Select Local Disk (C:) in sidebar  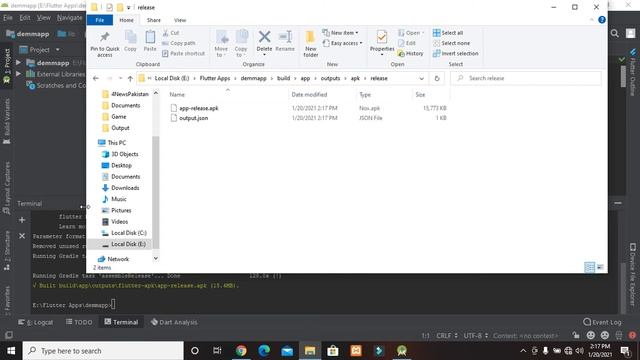click(x=129, y=233)
